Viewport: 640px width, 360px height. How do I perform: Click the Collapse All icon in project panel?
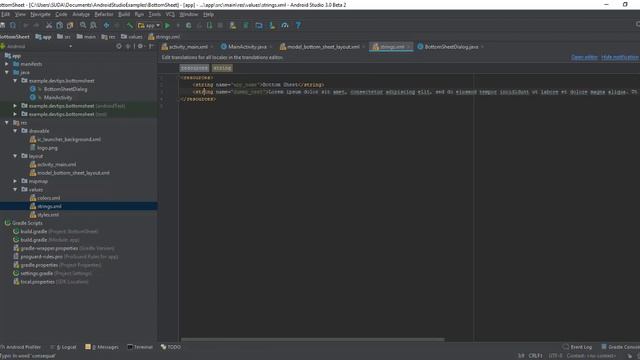(x=128, y=46)
